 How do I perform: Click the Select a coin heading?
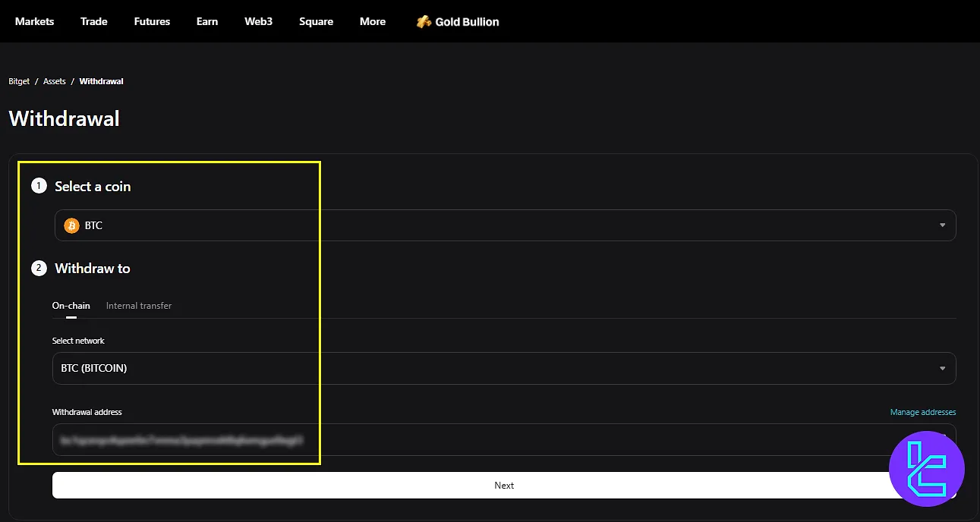coord(93,186)
